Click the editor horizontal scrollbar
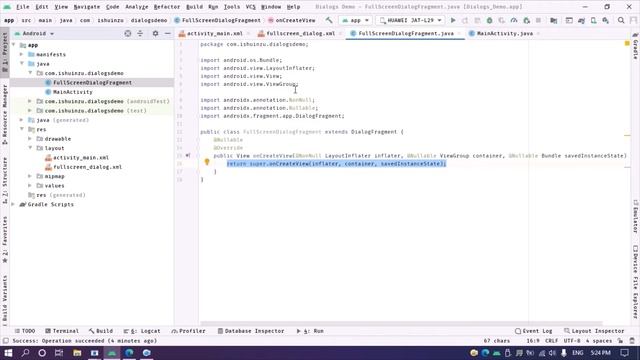 click(401, 324)
